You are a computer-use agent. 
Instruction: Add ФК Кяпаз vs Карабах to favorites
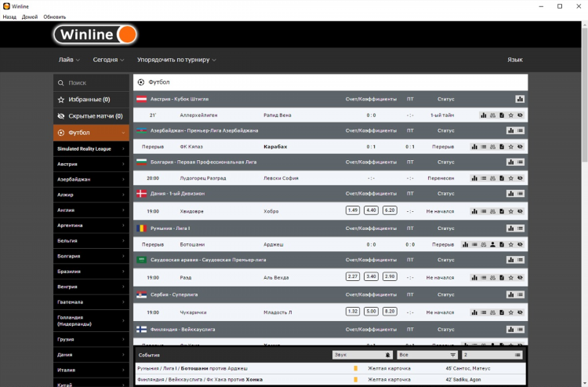click(510, 147)
